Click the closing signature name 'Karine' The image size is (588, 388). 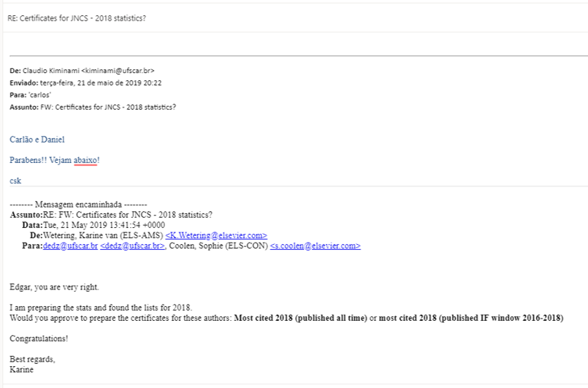(x=21, y=370)
